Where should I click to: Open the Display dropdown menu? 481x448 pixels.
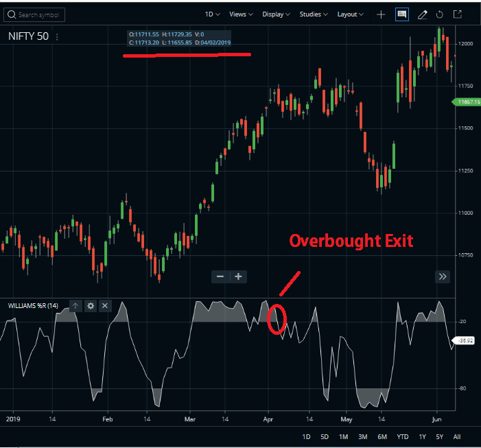(276, 14)
